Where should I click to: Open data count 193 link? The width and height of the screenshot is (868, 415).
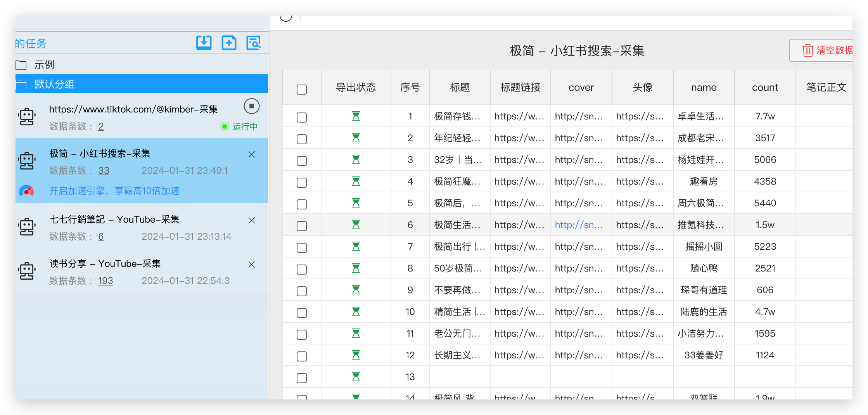pos(105,281)
